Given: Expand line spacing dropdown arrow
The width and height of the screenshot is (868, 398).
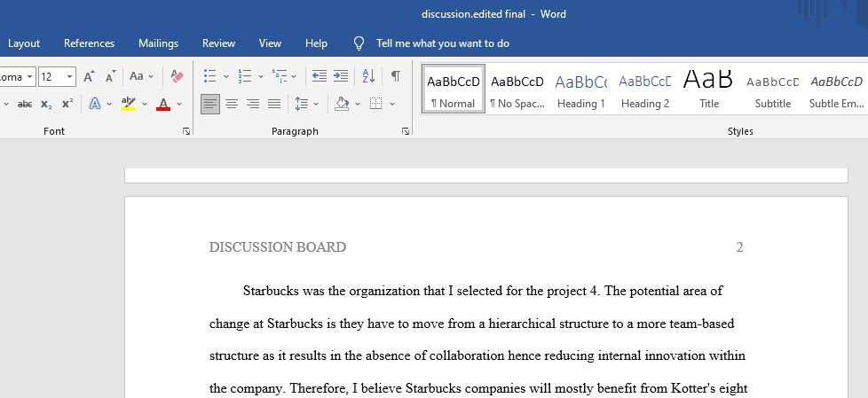Looking at the screenshot, I should [316, 104].
